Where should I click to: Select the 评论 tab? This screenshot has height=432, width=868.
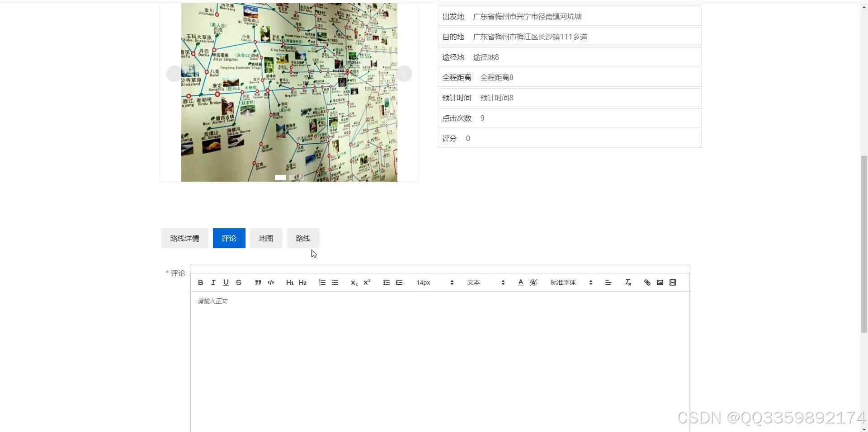click(x=229, y=238)
